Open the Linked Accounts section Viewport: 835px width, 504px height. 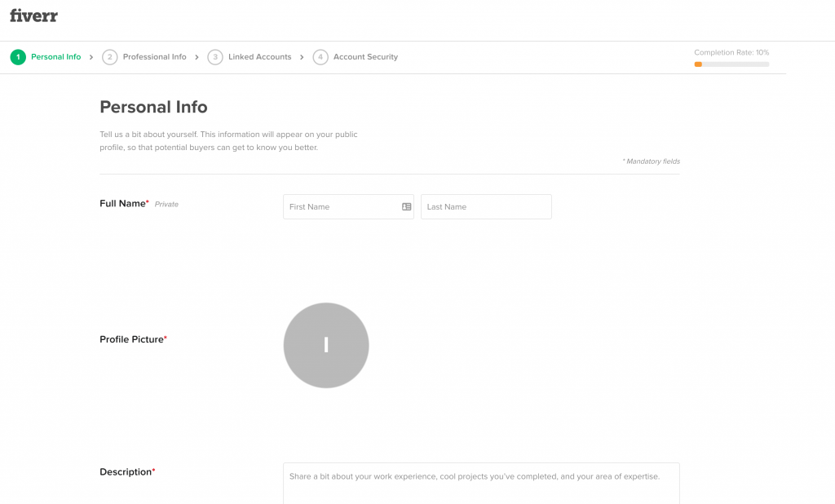tap(259, 56)
